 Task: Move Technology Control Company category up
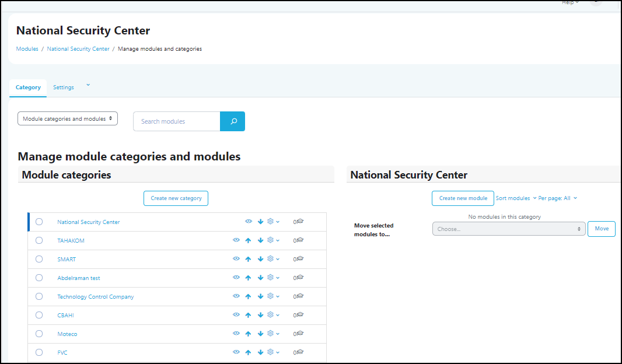pyautogui.click(x=249, y=296)
